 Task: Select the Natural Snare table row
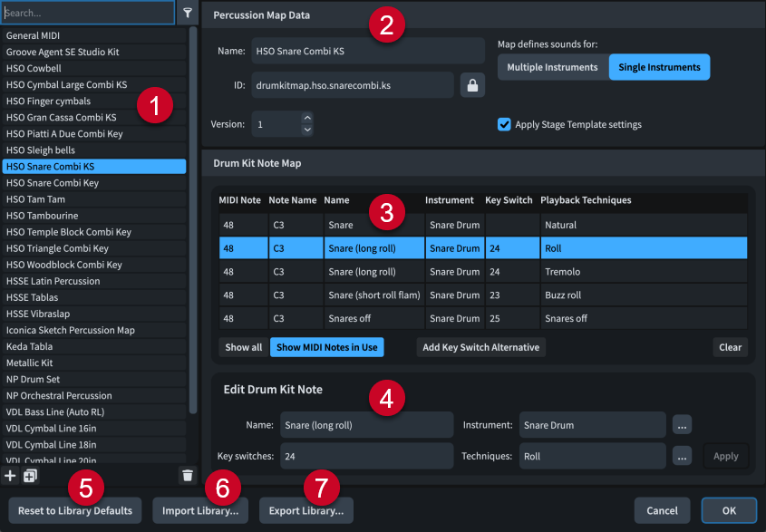click(483, 225)
